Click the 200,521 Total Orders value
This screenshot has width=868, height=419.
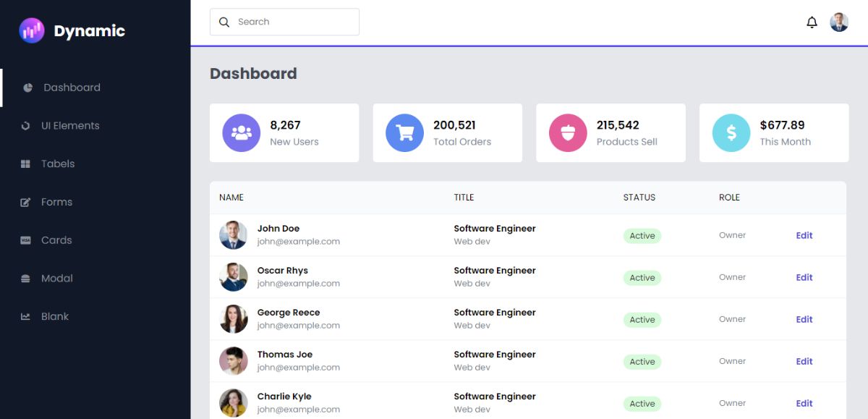(x=454, y=125)
